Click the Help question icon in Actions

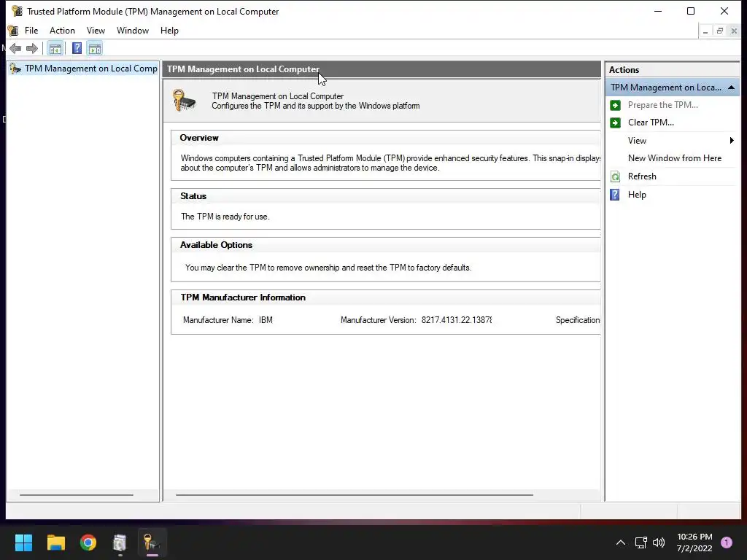point(615,194)
